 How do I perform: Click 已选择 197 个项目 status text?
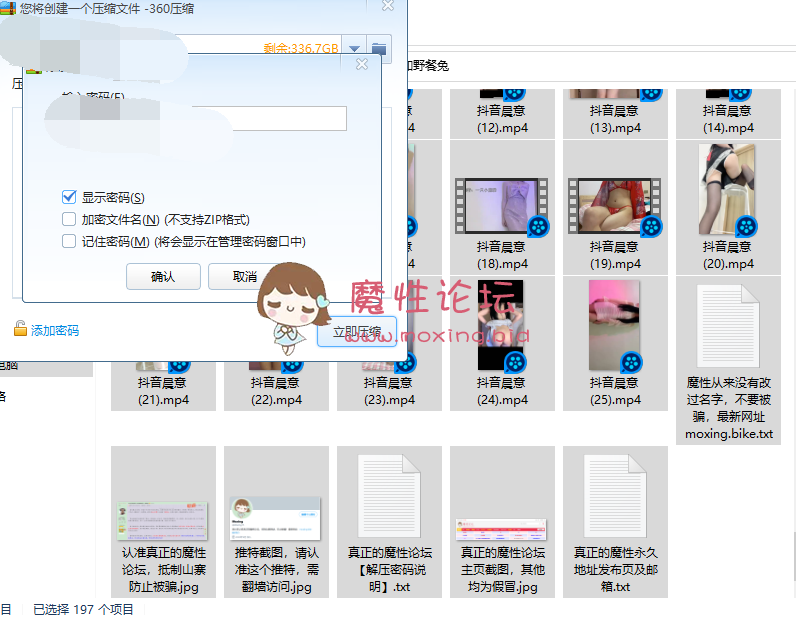(83, 609)
